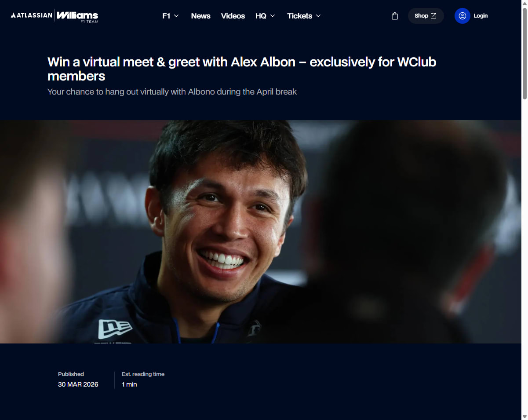The width and height of the screenshot is (528, 420).
Task: Click the Alex Albon hero photo
Action: [x=261, y=232]
